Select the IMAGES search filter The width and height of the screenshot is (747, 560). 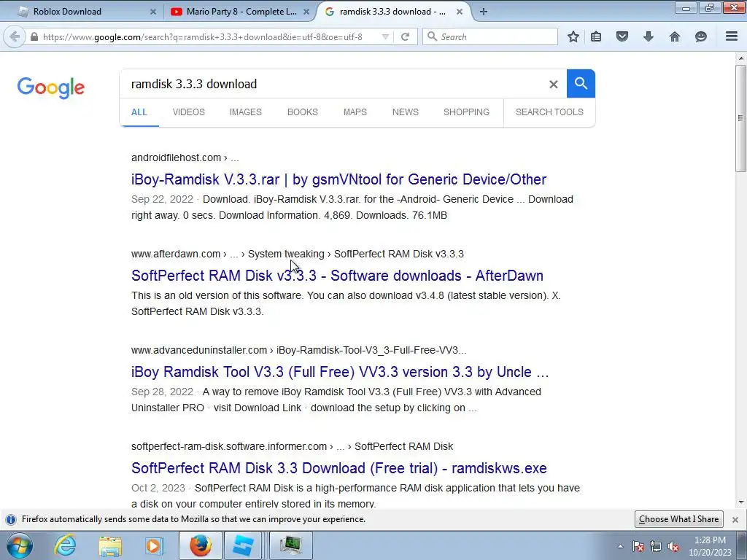point(245,112)
